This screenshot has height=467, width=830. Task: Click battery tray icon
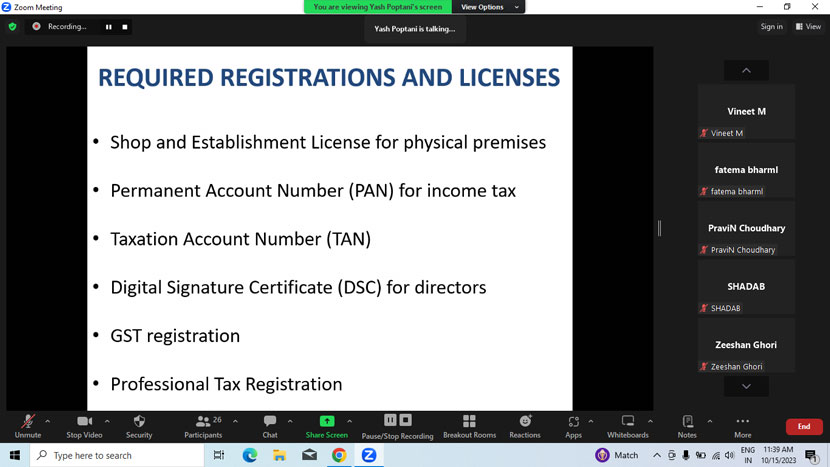coord(701,455)
